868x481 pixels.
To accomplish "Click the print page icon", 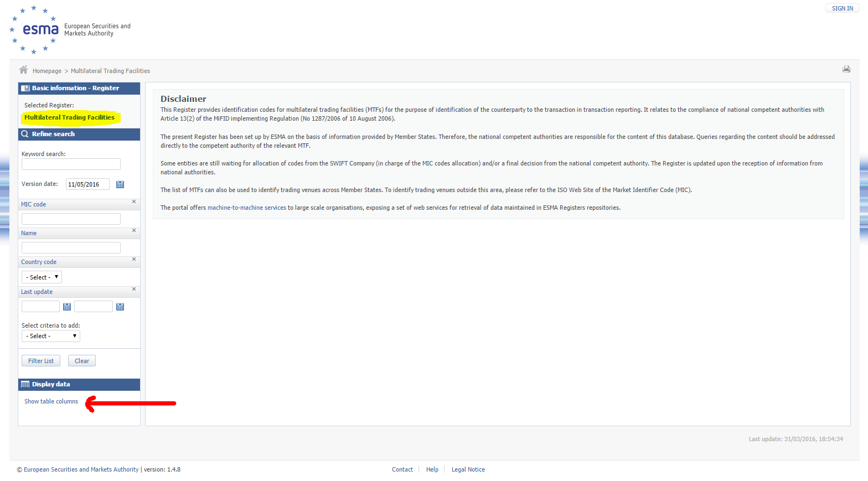I will coord(846,69).
